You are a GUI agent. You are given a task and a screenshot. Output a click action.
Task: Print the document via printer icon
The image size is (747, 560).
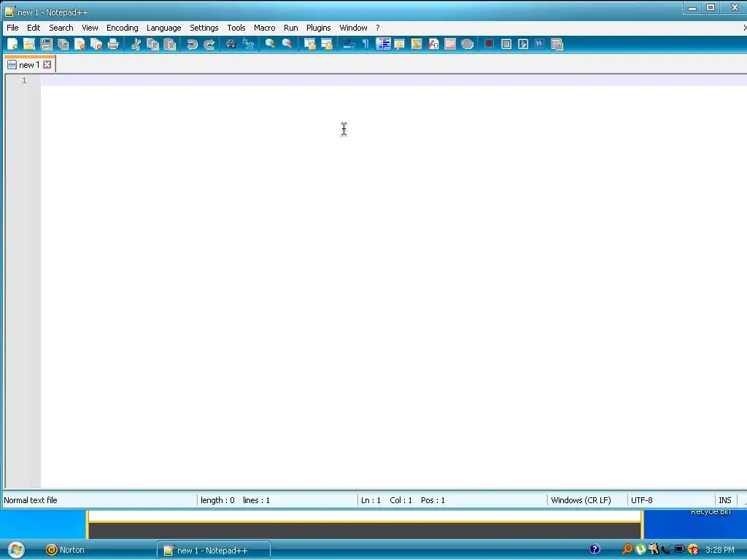point(113,44)
